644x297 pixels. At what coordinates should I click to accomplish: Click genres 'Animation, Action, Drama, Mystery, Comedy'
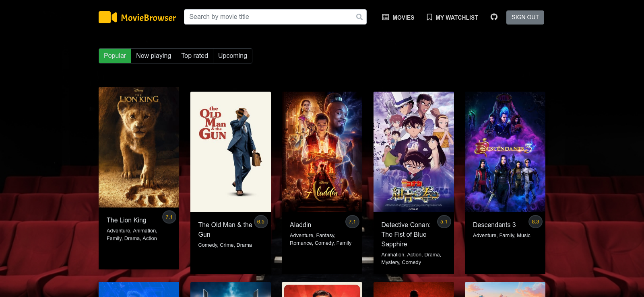click(x=411, y=258)
